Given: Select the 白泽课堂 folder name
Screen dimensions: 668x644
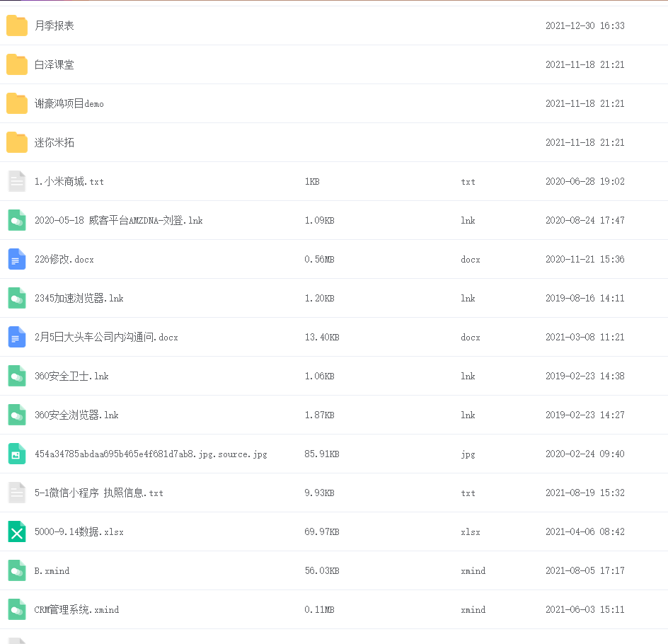Looking at the screenshot, I should 54,64.
